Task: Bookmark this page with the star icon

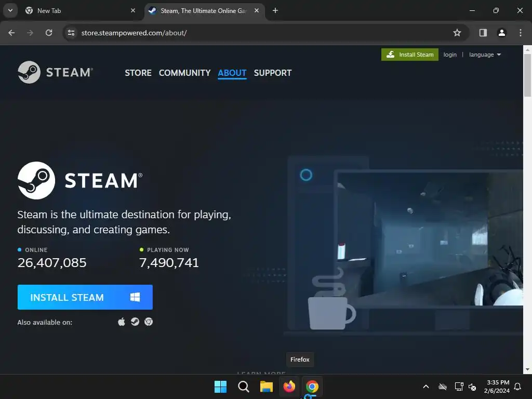Action: [457, 33]
